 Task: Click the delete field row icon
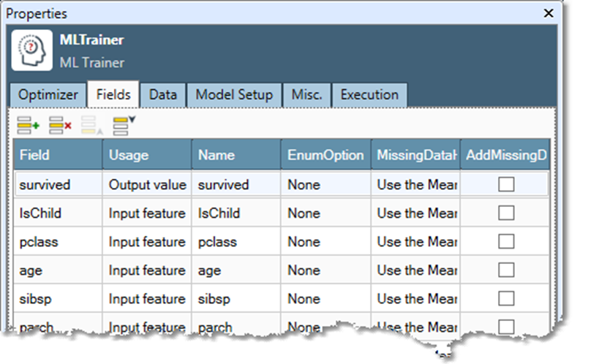coord(60,126)
